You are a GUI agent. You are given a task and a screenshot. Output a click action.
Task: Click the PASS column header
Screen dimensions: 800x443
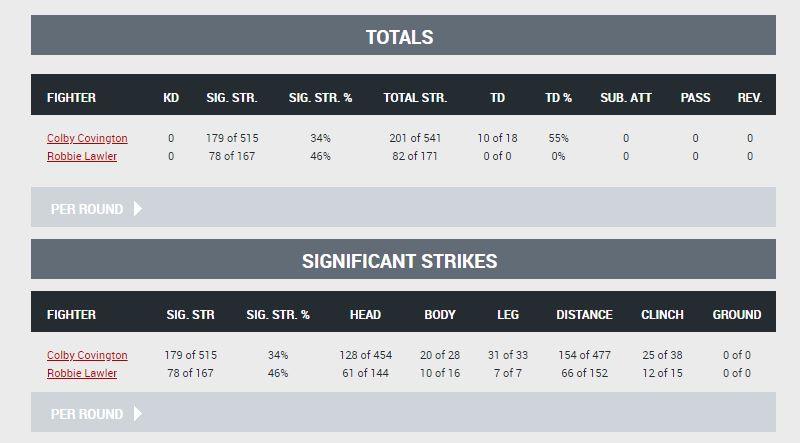[695, 97]
